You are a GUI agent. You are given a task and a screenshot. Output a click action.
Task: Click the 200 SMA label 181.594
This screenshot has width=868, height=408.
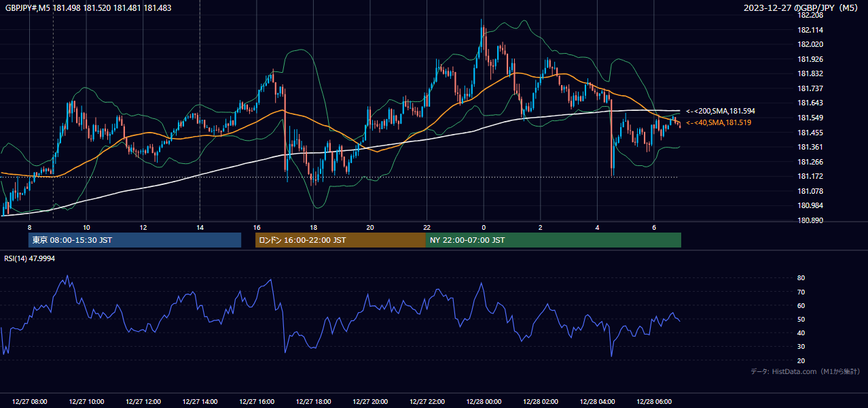[720, 111]
